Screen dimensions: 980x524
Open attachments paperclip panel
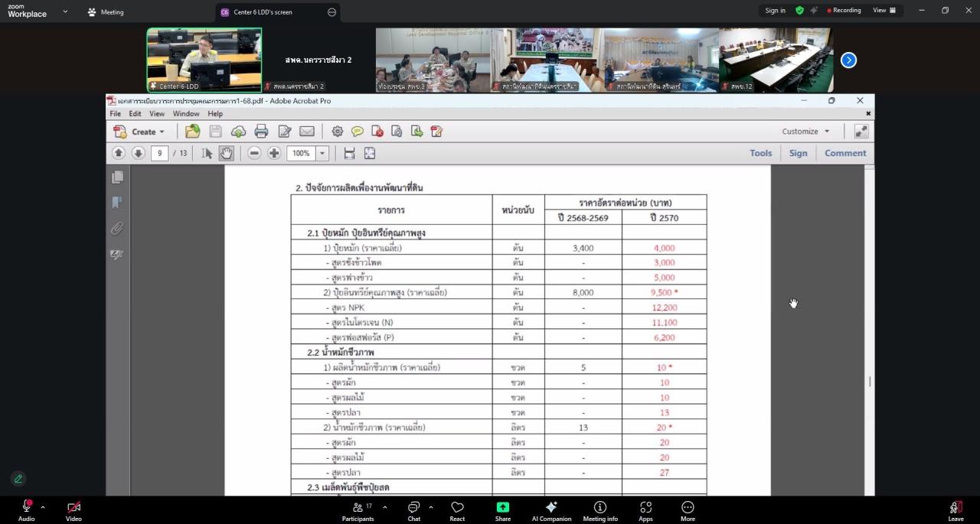[117, 228]
